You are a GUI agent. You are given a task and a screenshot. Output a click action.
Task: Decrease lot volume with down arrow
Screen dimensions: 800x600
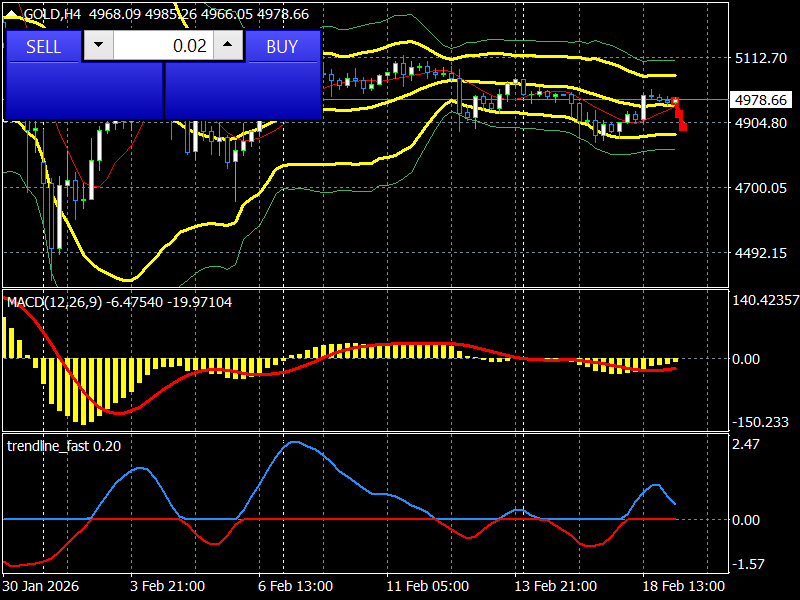[98, 45]
